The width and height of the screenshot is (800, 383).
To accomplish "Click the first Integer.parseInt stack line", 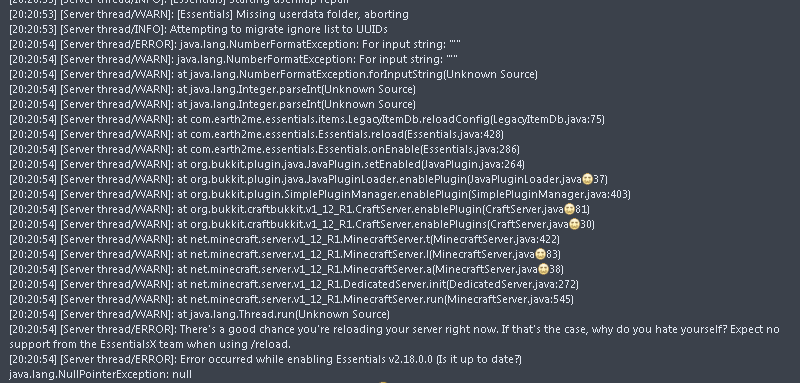I will tap(212, 89).
